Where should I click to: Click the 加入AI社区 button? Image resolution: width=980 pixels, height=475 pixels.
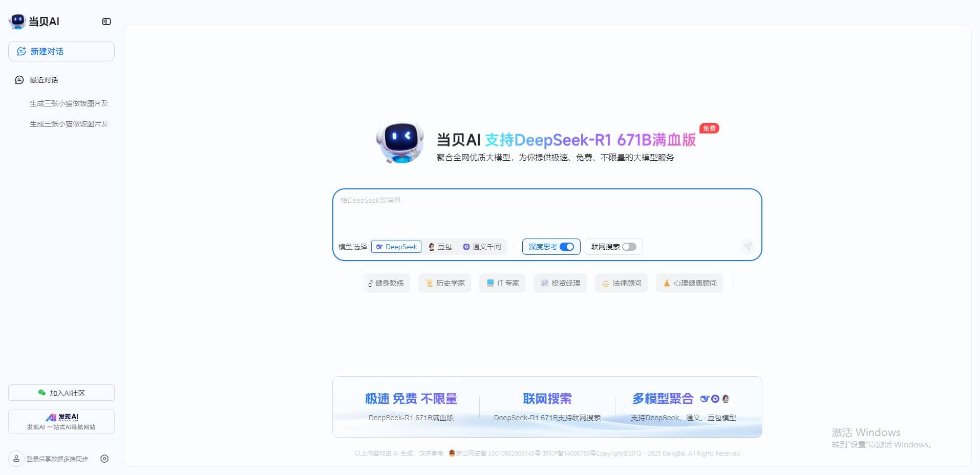(61, 393)
